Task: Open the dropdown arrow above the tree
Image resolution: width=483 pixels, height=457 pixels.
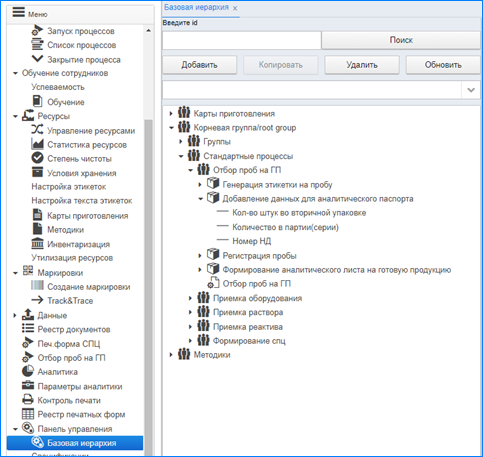Action: [x=471, y=90]
